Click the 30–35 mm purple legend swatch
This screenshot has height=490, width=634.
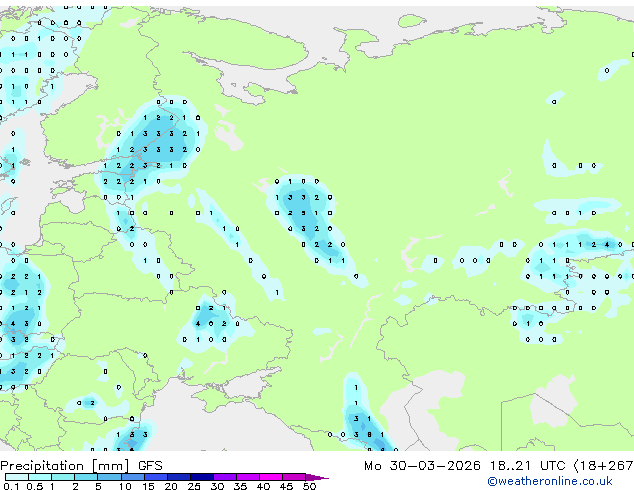225,477
